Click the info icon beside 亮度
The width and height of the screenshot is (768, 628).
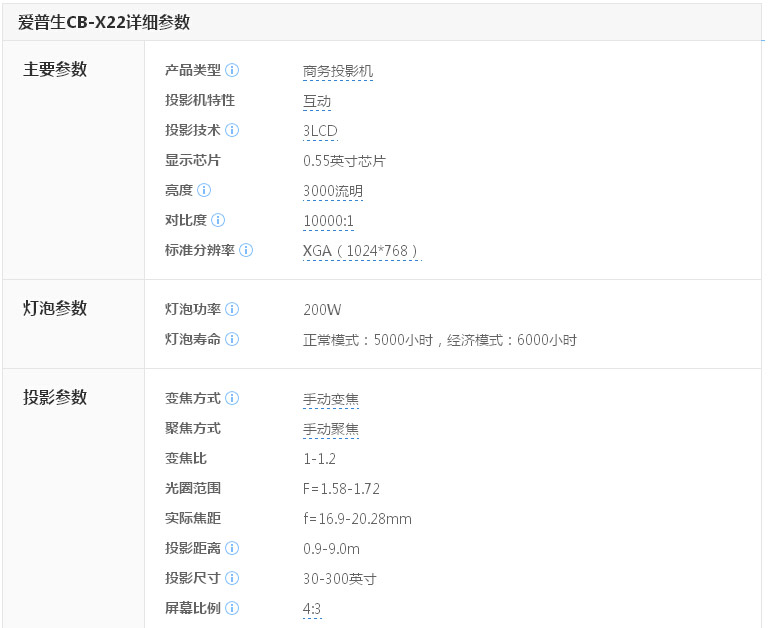[x=204, y=190]
